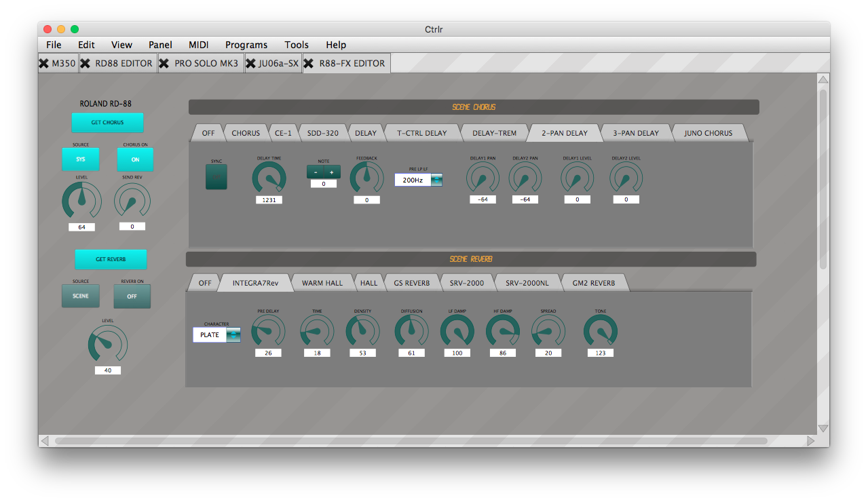The height and width of the screenshot is (502, 868).
Task: Click the PRE DELAY knob
Action: 268,332
